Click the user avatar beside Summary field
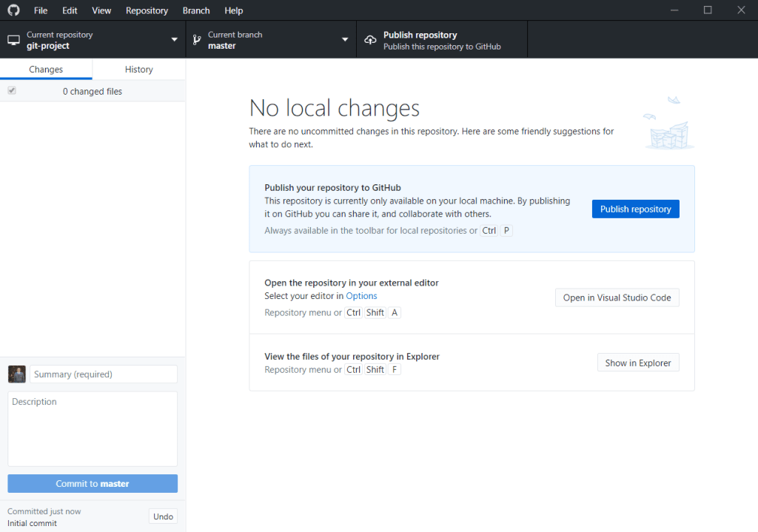The image size is (758, 532). 17,374
